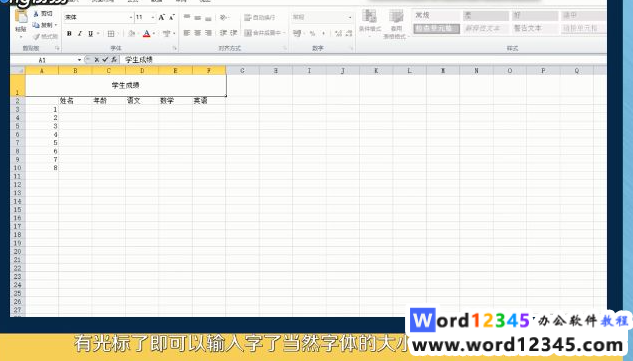Click the cell labeled 姓名
The height and width of the screenshot is (361, 633).
pyautogui.click(x=75, y=101)
